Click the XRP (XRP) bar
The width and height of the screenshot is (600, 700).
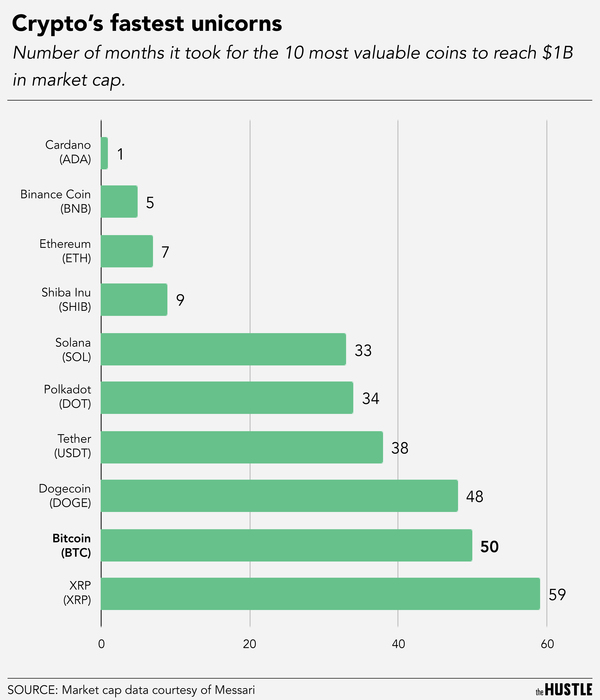click(320, 594)
